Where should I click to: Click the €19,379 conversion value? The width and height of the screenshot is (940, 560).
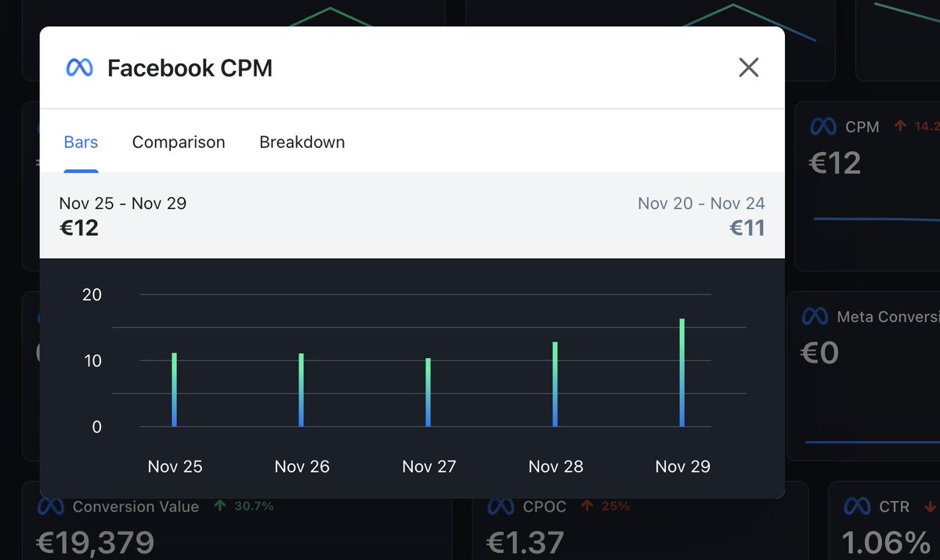point(96,544)
